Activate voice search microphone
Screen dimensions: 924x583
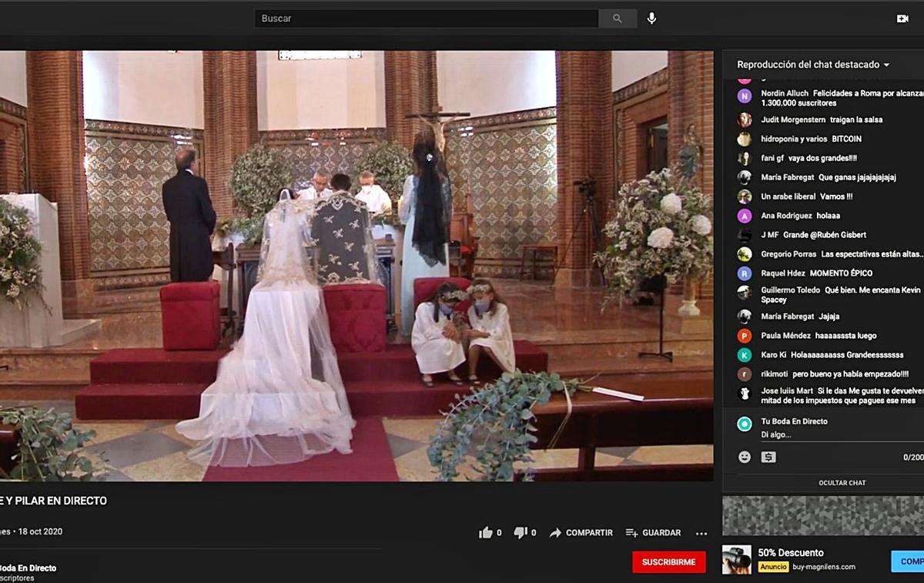click(651, 18)
